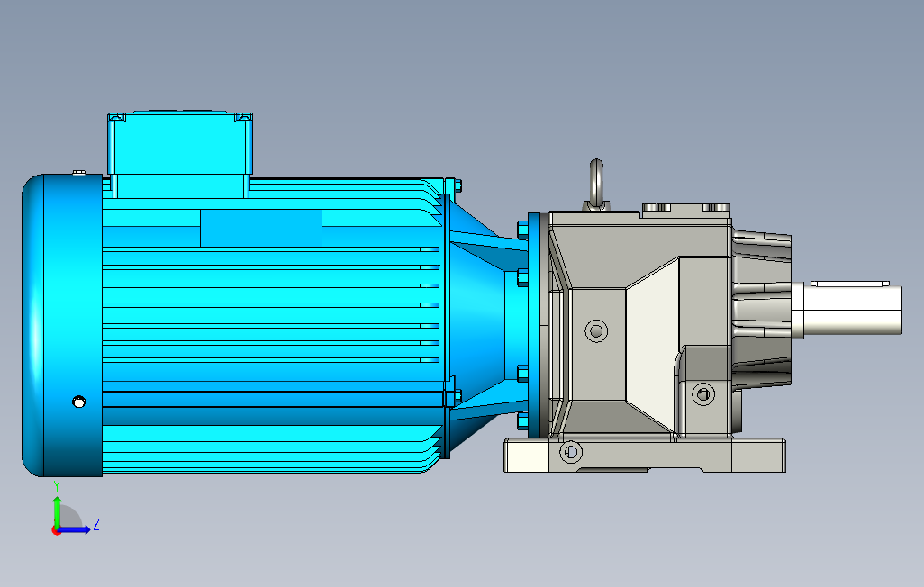924x587 pixels.
Task: Click the "Y" axis label
Action: tap(57, 486)
